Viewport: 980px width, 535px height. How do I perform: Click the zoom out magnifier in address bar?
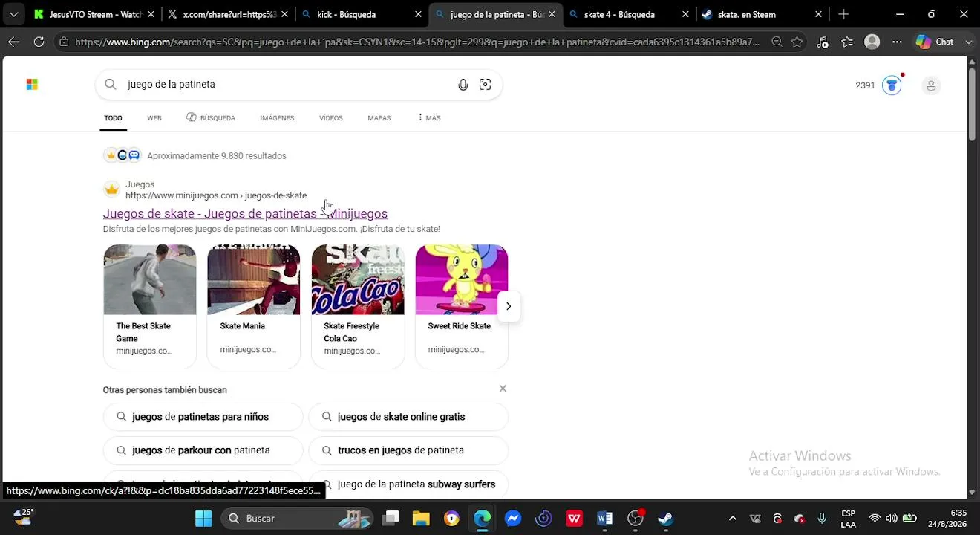click(777, 42)
